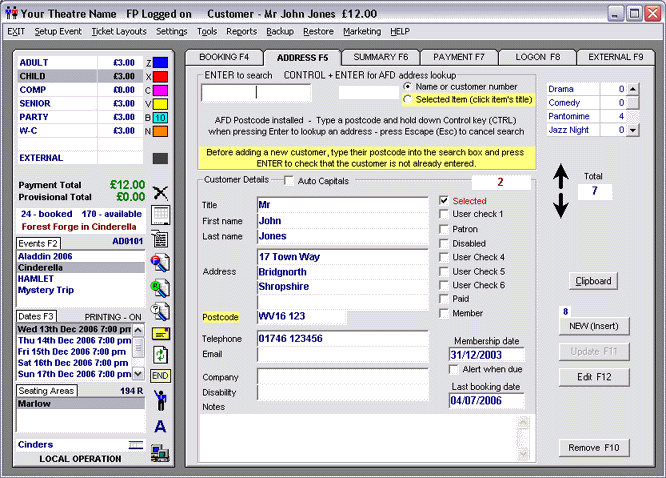Image resolution: width=666 pixels, height=478 pixels.
Task: Click the scissors icon in the sidebar
Action: coord(160,191)
